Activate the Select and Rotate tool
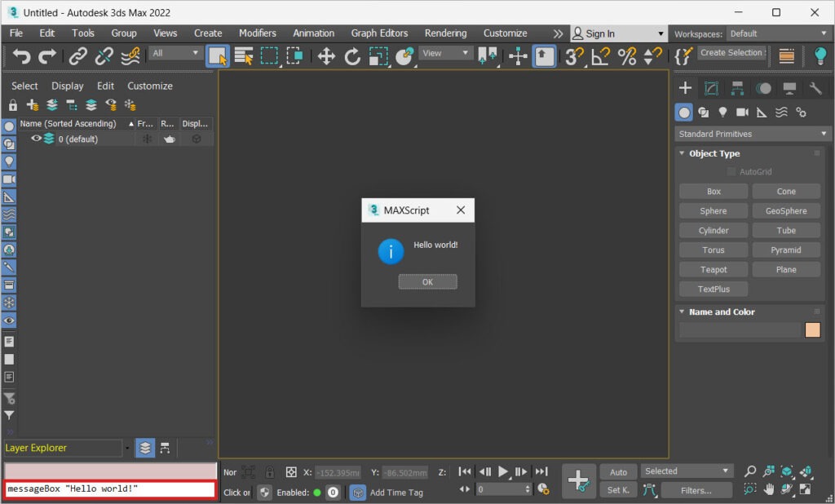 click(x=352, y=56)
